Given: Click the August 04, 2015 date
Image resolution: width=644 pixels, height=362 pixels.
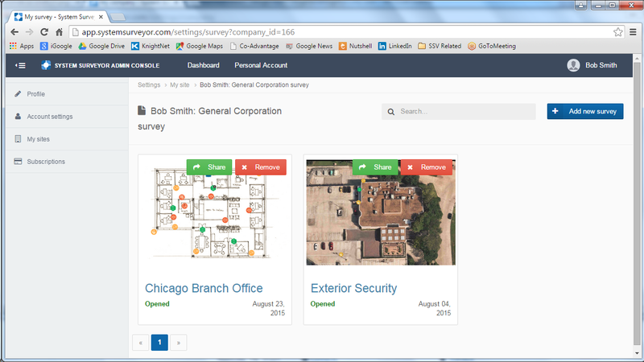Looking at the screenshot, I should pyautogui.click(x=434, y=308).
